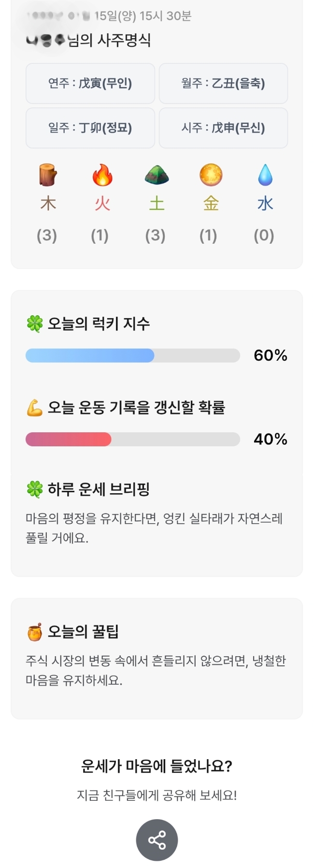The image size is (314, 868).
Task: Click the blue lucky index progress bar
Action: tap(133, 355)
